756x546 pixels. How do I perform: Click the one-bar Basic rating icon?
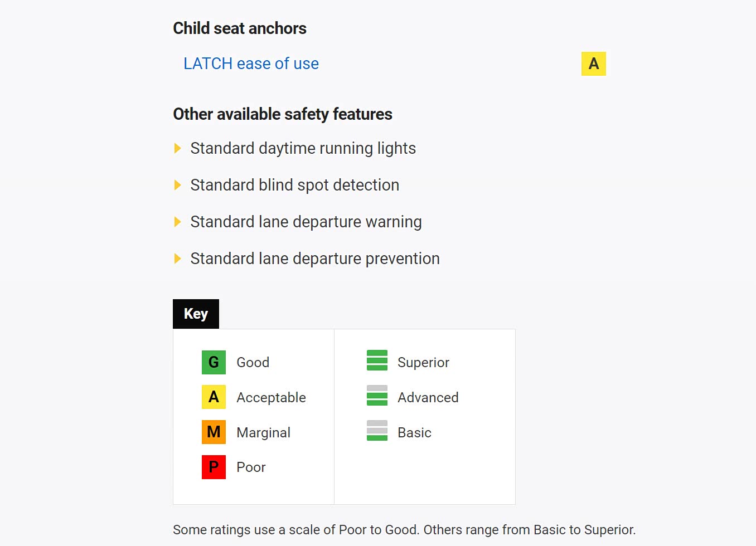point(377,431)
